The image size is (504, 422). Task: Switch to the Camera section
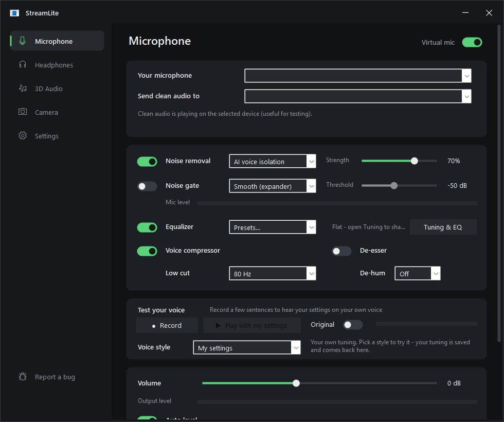(x=57, y=112)
